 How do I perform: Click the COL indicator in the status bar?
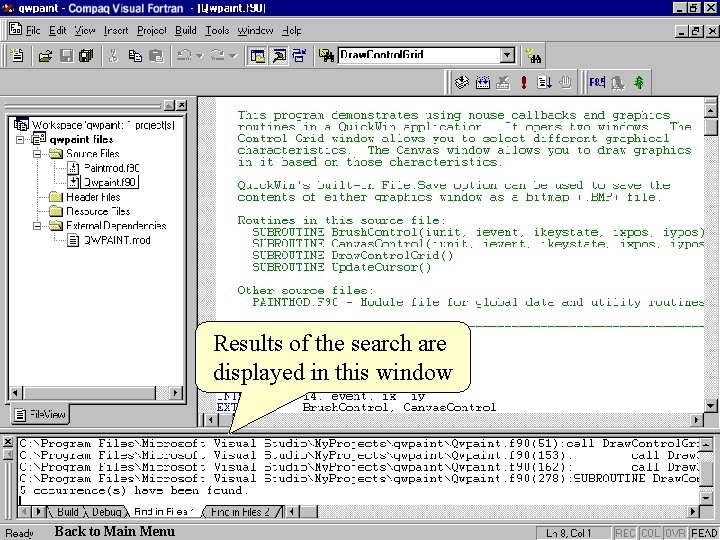click(x=650, y=533)
